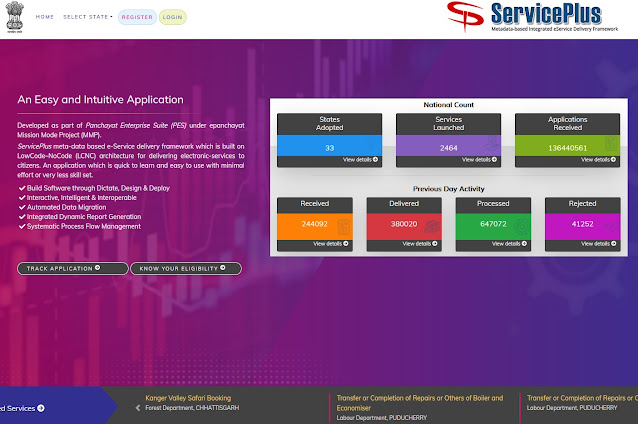Click the arrow icon beside Services banner

(41, 408)
